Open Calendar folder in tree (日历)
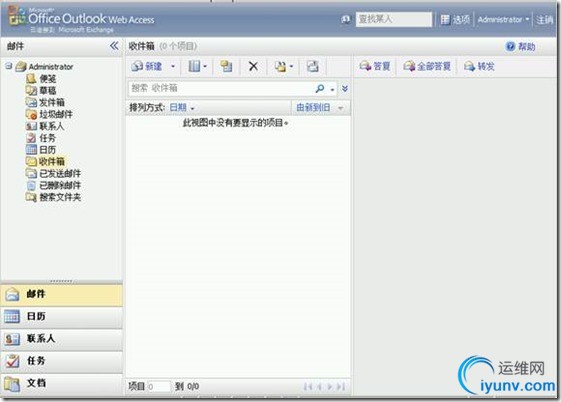This screenshot has height=402, width=561. [x=41, y=149]
